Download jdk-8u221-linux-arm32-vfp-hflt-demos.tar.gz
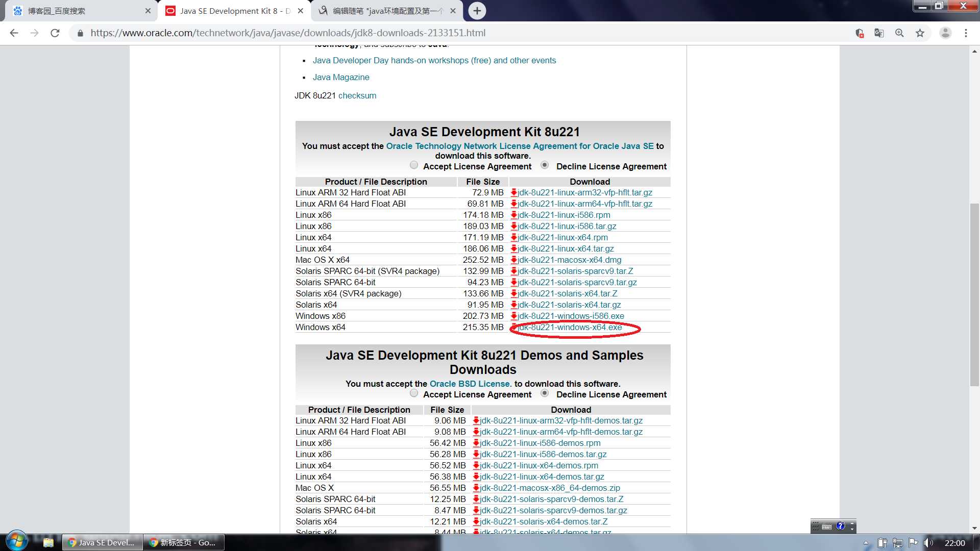980x551 pixels. [561, 420]
